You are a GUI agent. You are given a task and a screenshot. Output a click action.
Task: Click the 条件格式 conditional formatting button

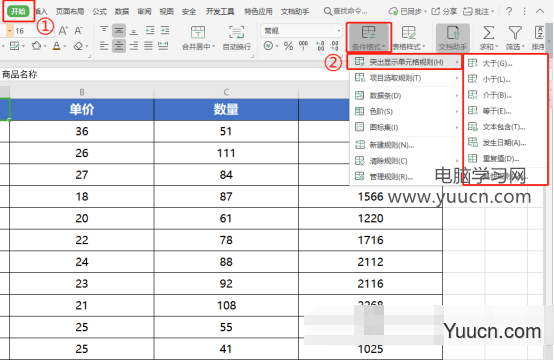click(x=369, y=37)
